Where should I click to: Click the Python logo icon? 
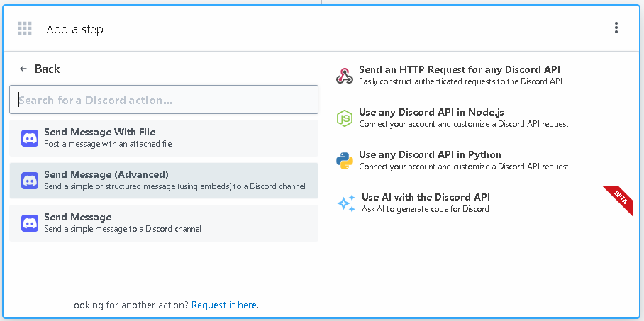tap(344, 161)
